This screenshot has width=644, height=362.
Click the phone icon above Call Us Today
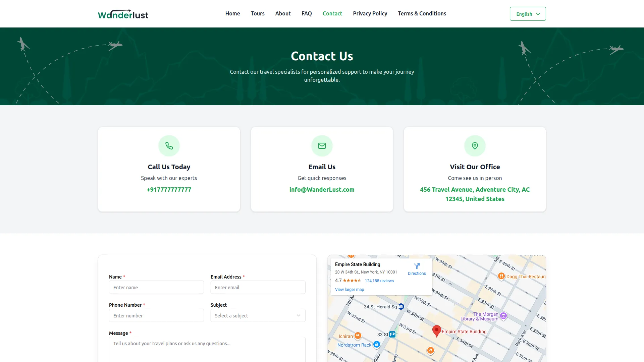click(169, 146)
